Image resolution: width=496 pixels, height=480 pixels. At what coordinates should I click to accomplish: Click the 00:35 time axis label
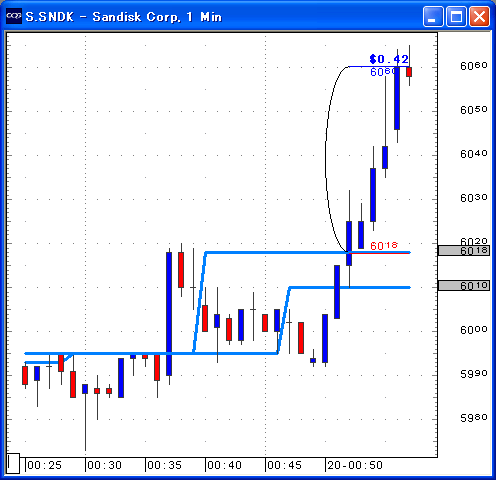(x=165, y=465)
